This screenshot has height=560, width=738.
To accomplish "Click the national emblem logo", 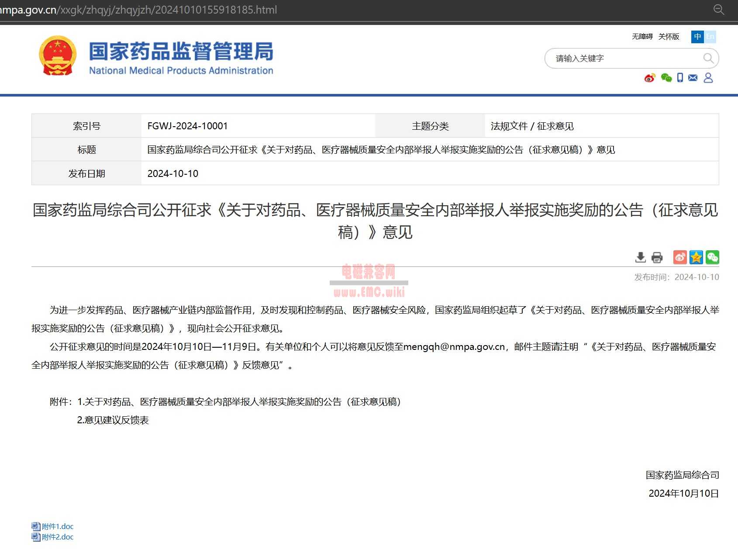I will (58, 56).
